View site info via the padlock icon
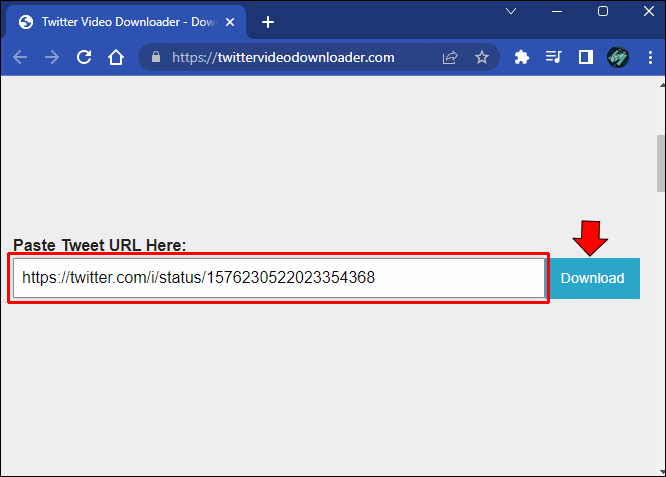This screenshot has height=477, width=666. point(156,57)
